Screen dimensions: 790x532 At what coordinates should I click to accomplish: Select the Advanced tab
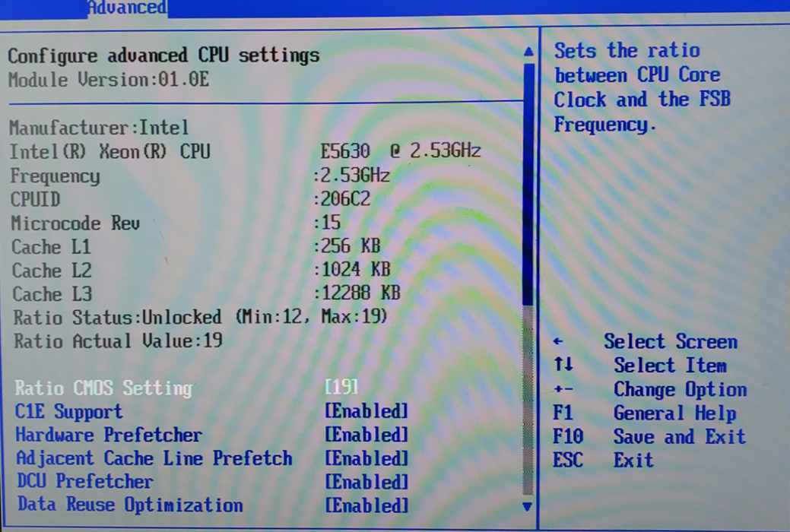click(x=127, y=8)
